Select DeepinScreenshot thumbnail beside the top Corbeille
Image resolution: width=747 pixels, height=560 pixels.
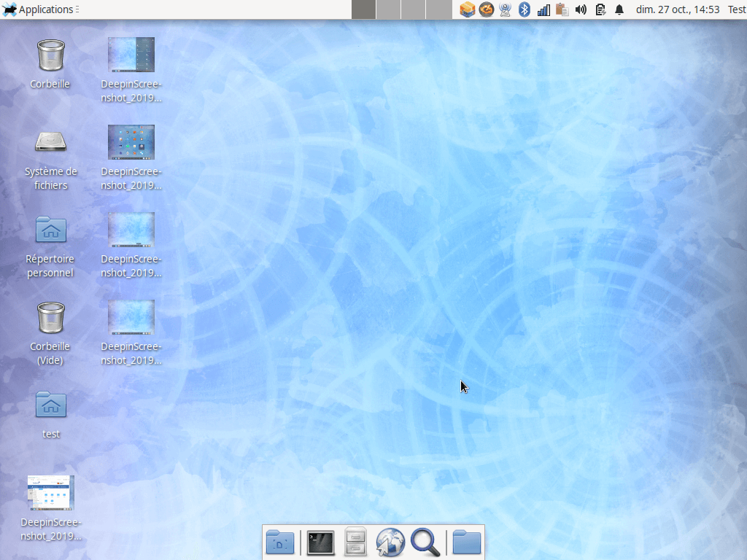point(131,55)
